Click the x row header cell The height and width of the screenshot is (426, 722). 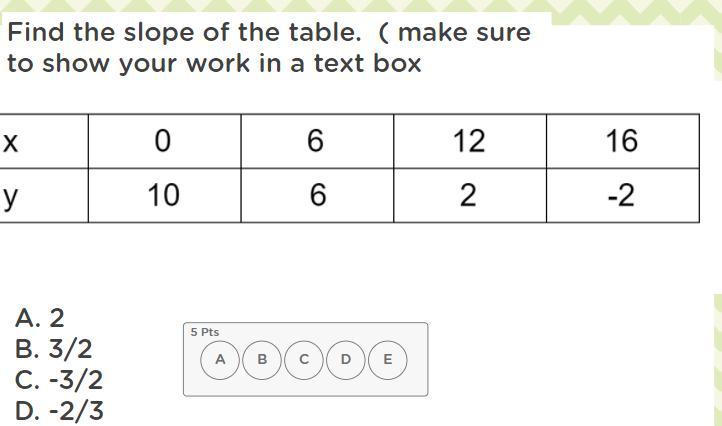tap(44, 141)
